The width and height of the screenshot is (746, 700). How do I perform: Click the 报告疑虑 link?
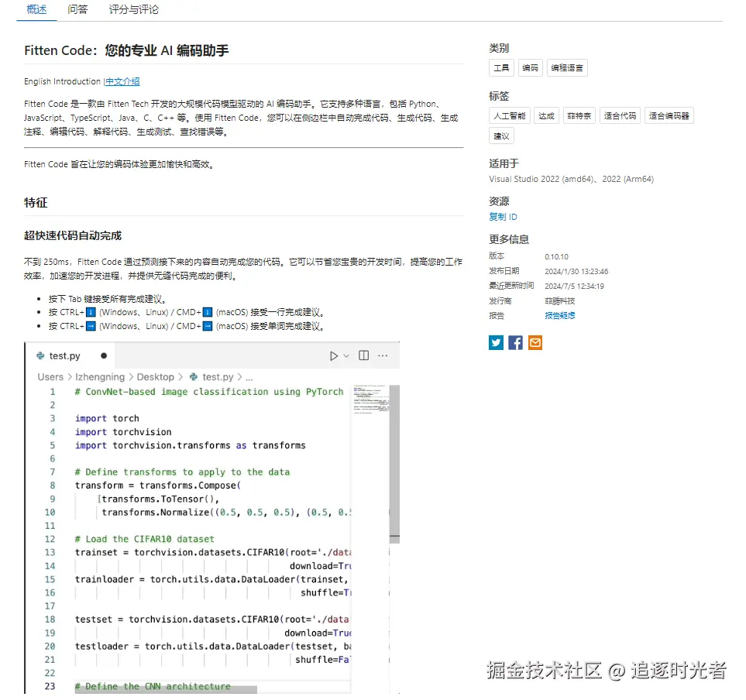(x=560, y=316)
